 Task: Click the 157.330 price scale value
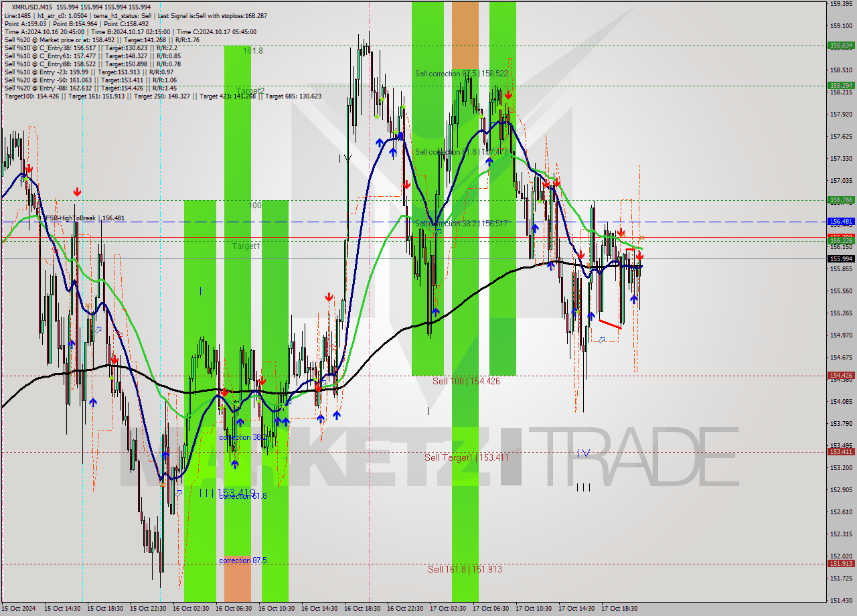pos(841,159)
